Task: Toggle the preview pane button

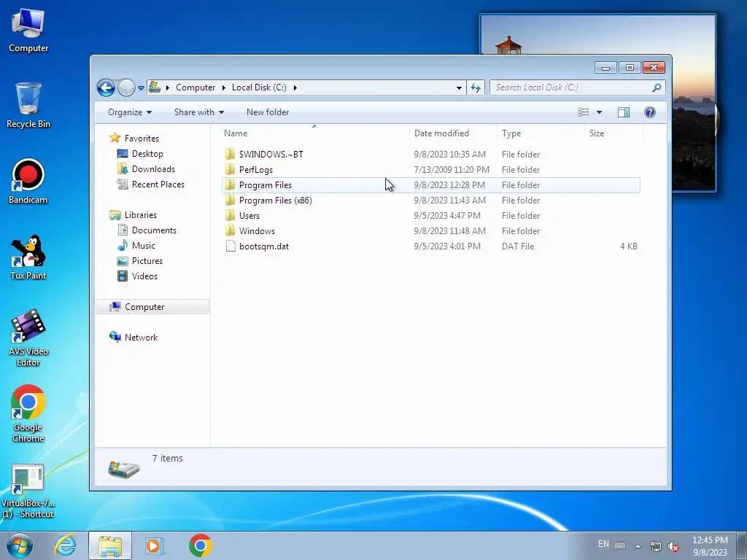Action: coord(624,112)
